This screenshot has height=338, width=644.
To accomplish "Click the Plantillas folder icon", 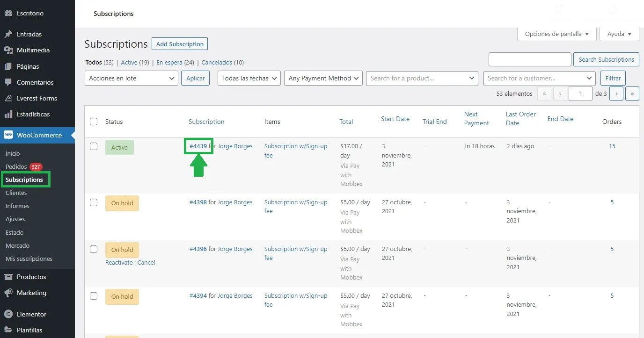I will pos(8,330).
